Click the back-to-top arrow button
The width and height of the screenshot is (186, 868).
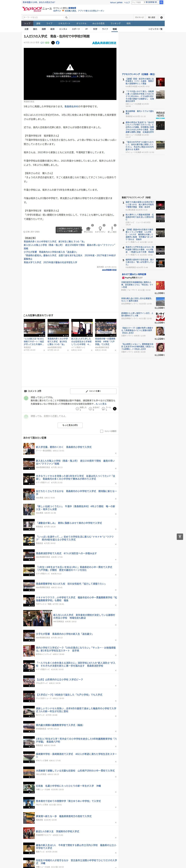(180, 537)
